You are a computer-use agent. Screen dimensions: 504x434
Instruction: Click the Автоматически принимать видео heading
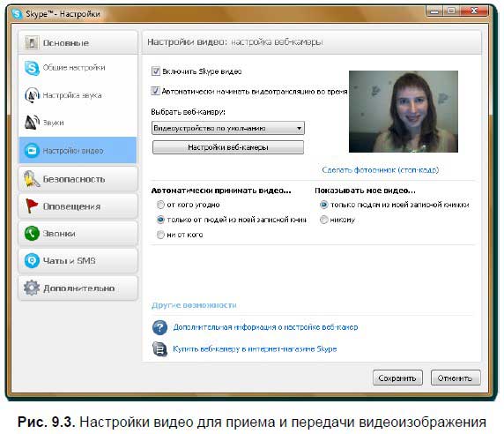coord(221,191)
